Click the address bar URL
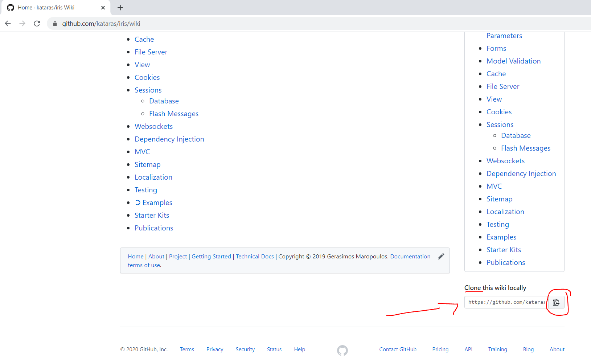The image size is (591, 364). coord(101,24)
